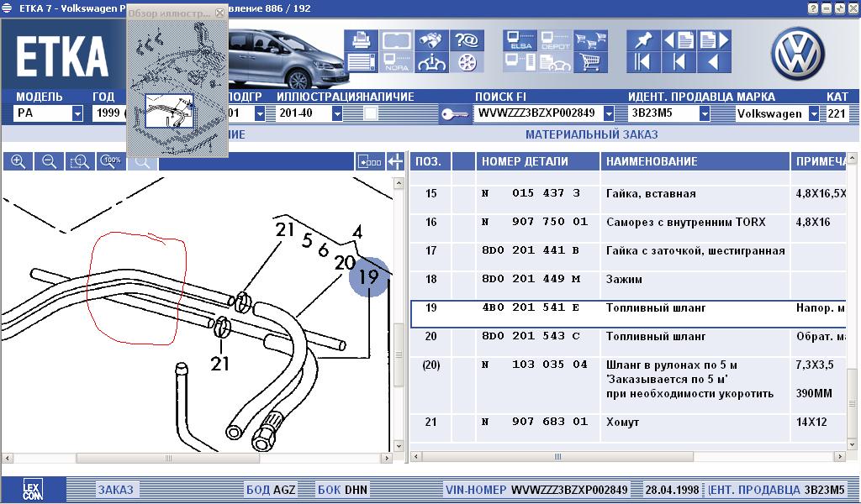Go to the previous document page icon

(x=679, y=40)
